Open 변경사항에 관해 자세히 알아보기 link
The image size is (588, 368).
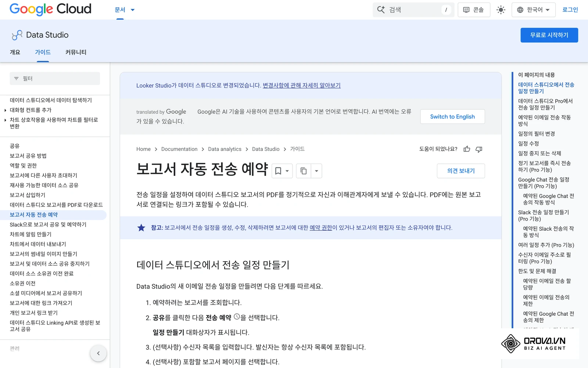pos(302,85)
